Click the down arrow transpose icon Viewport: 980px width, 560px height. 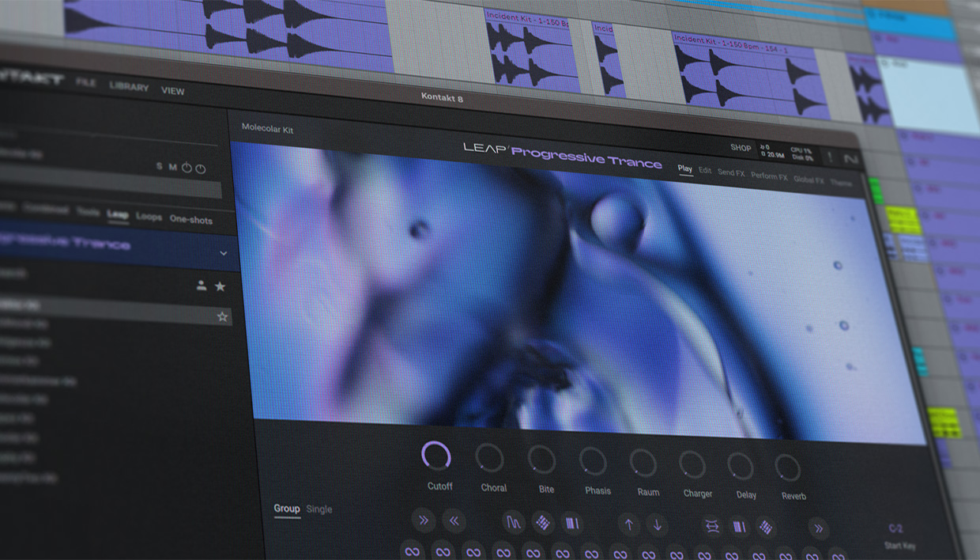[657, 524]
